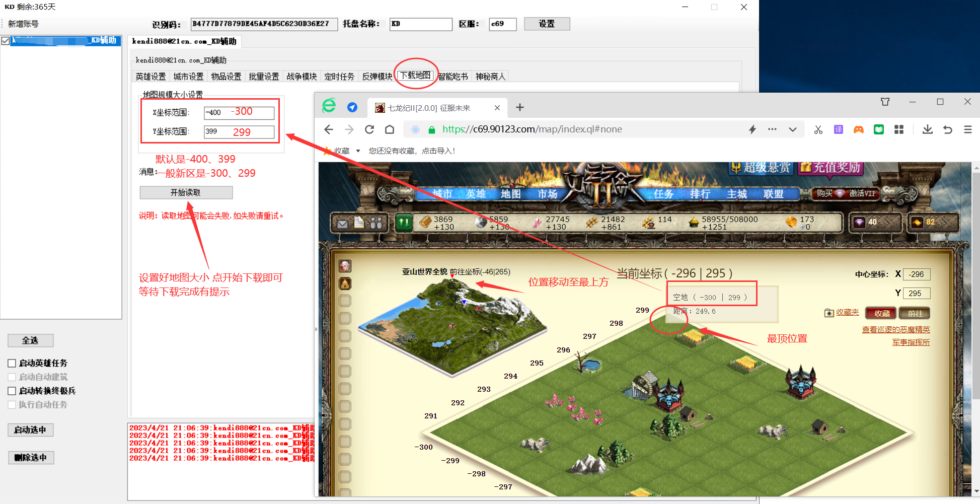Switch to 城市设置 tab
This screenshot has width=980, height=504.
click(188, 77)
